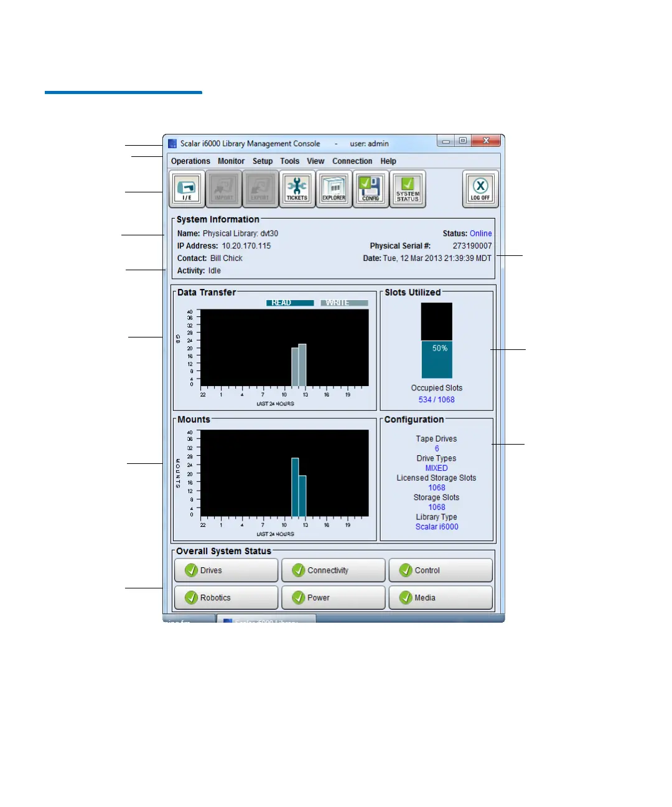Click the READ legend swatch
The height and width of the screenshot is (807, 672).
290,303
